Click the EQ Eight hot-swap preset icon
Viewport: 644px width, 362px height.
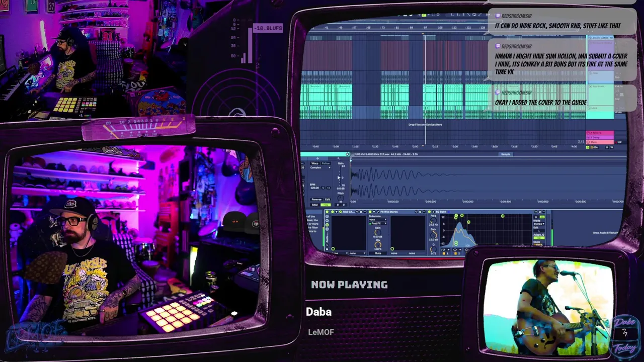pyautogui.click(x=536, y=212)
